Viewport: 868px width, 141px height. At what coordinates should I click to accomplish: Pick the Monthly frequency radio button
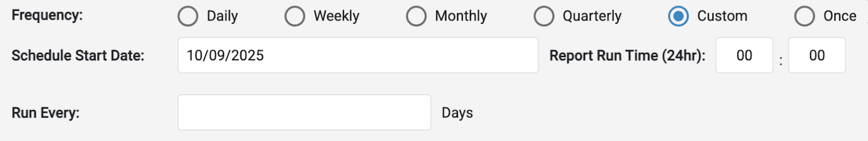coord(416,16)
